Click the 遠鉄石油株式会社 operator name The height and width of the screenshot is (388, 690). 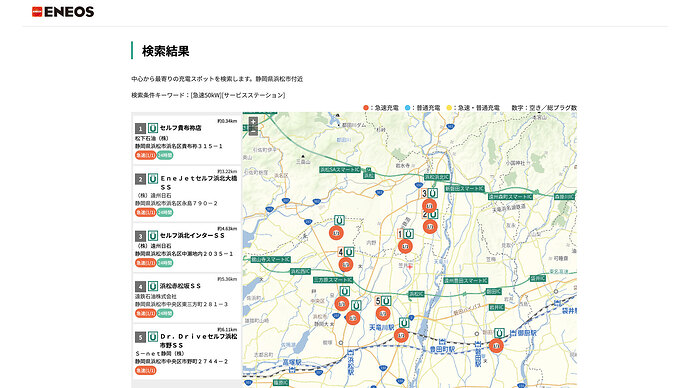[156, 296]
